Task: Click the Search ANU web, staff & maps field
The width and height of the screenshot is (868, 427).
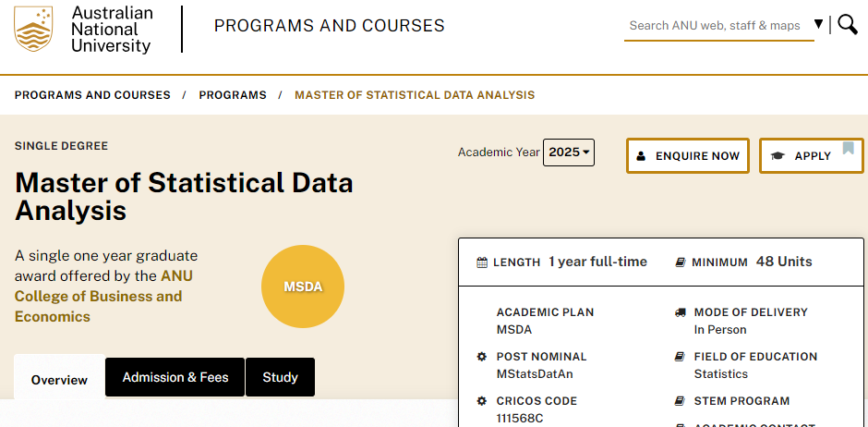Action: pyautogui.click(x=718, y=26)
